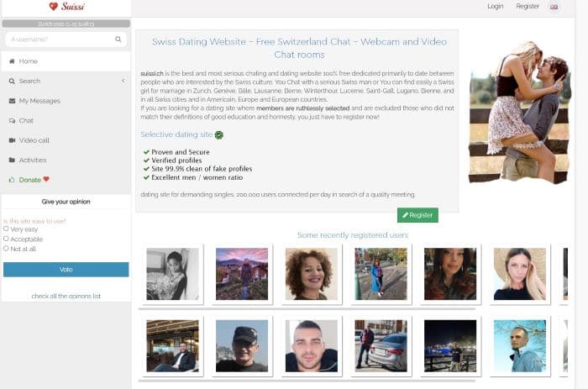Open the night harbor photo profile
The width and height of the screenshot is (588, 389).
pyautogui.click(x=450, y=346)
